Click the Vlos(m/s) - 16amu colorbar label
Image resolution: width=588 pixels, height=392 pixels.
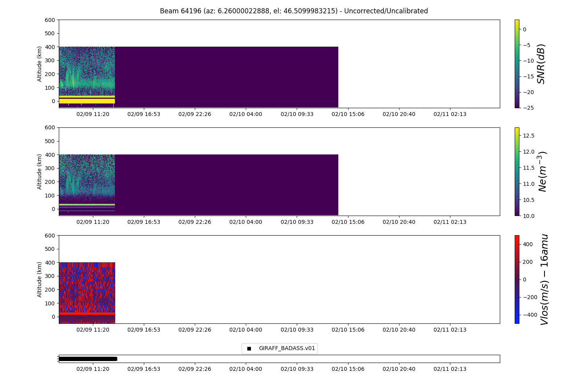[x=544, y=279]
